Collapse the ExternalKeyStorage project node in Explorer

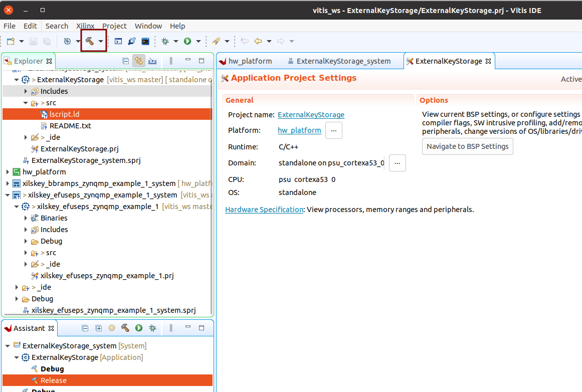pyautogui.click(x=17, y=80)
